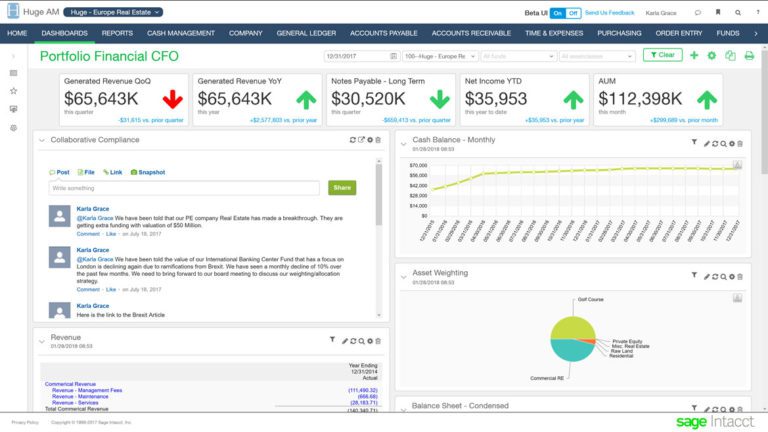Viewport: 768px width, 432px height.
Task: Open the Huge - Europe Real Estate entity dropdown
Action: pyautogui.click(x=113, y=14)
